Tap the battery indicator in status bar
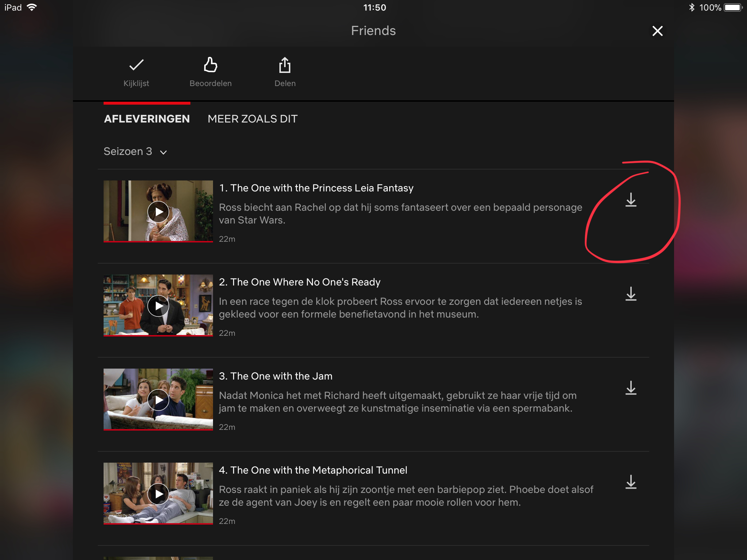Screen dimensions: 747x560 [x=733, y=8]
